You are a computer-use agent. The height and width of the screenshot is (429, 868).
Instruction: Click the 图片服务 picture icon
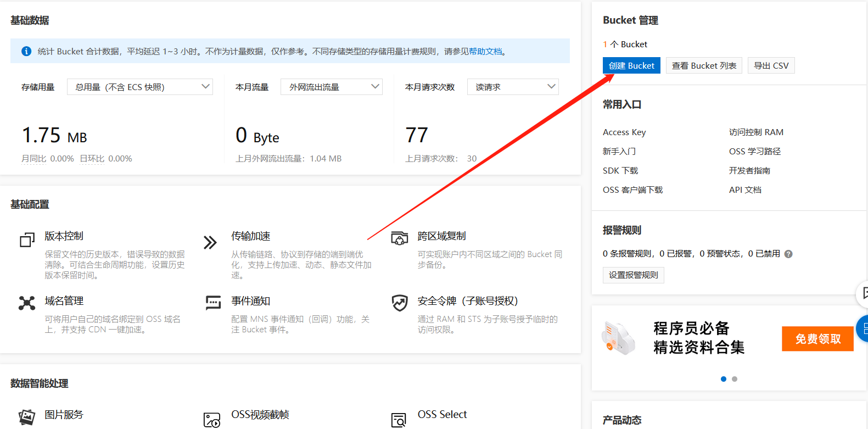pyautogui.click(x=27, y=417)
